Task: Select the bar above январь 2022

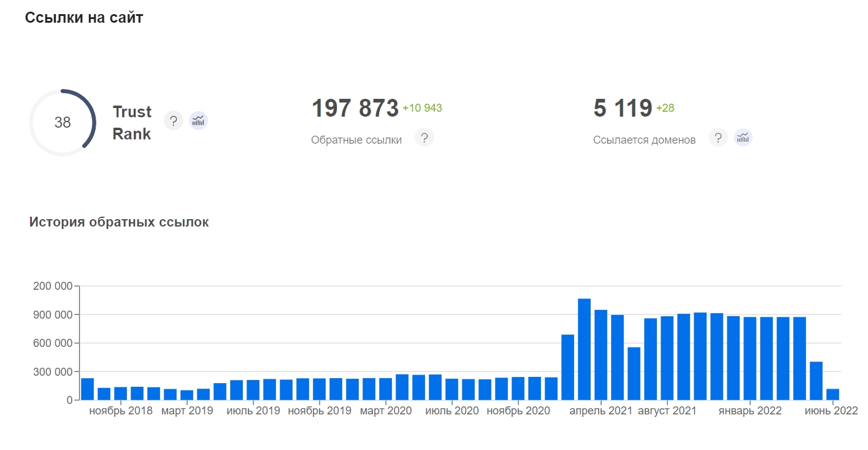Action: 750,358
